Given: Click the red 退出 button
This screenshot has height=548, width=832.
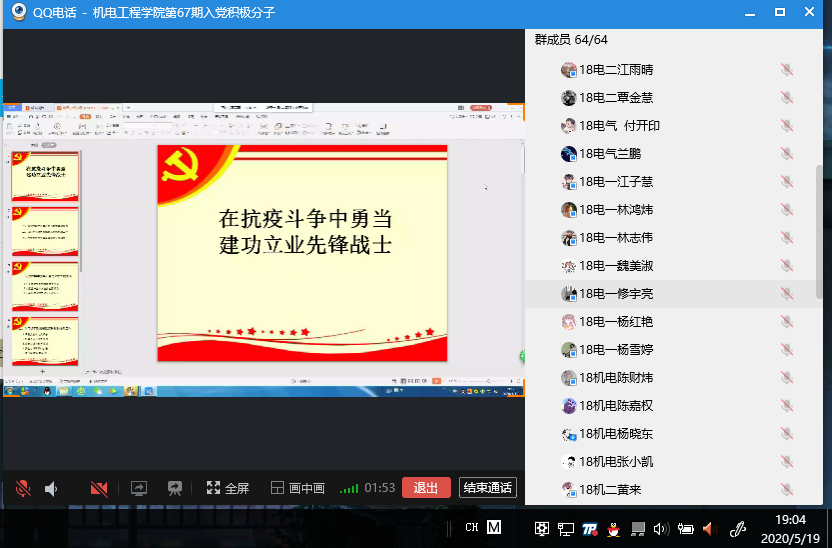Looking at the screenshot, I should (x=426, y=488).
